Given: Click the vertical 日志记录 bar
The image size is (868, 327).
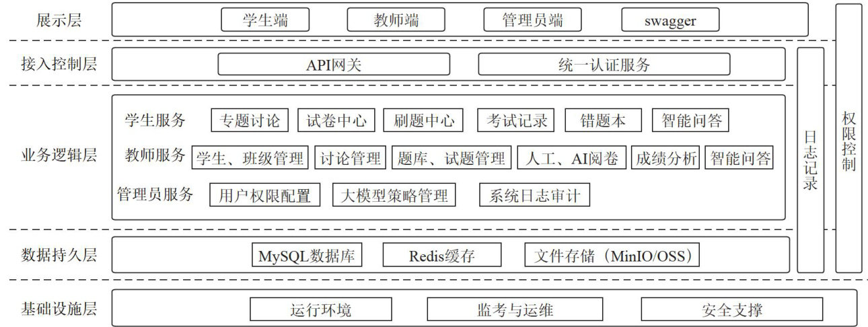Looking at the screenshot, I should pos(810,160).
